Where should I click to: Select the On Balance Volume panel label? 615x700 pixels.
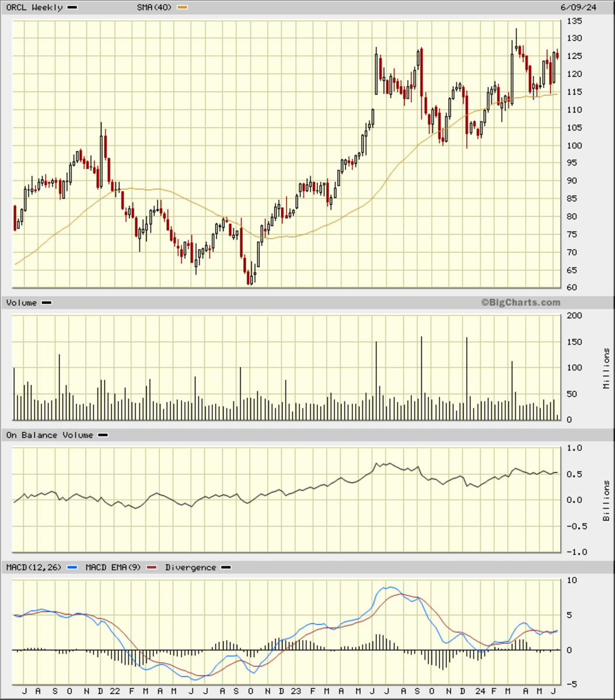click(x=50, y=435)
